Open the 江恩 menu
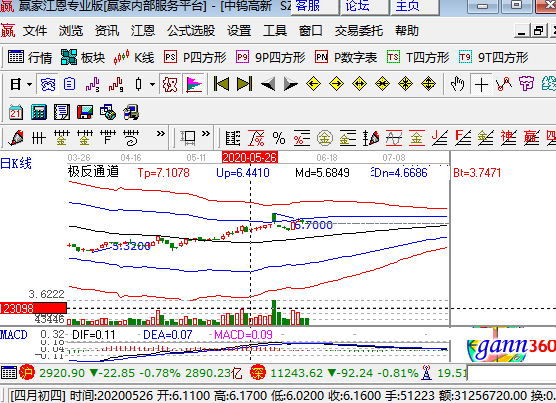Image resolution: width=556 pixels, height=403 pixels. [143, 31]
